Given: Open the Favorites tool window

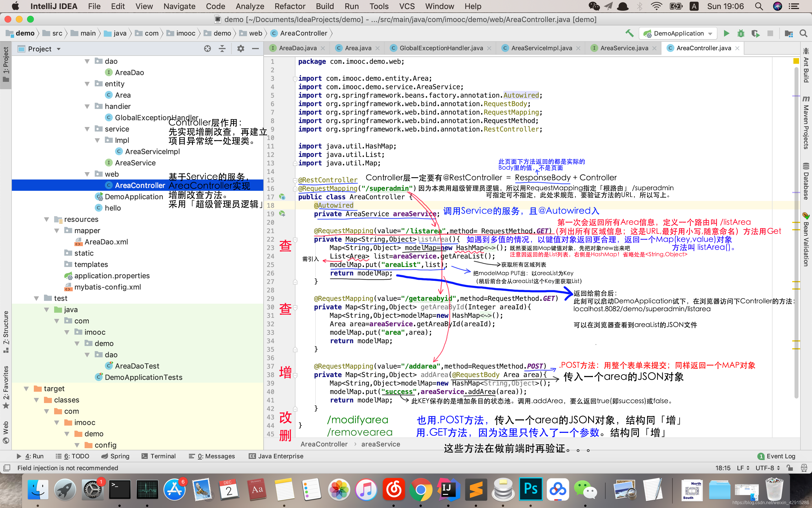Looking at the screenshot, I should point(6,387).
